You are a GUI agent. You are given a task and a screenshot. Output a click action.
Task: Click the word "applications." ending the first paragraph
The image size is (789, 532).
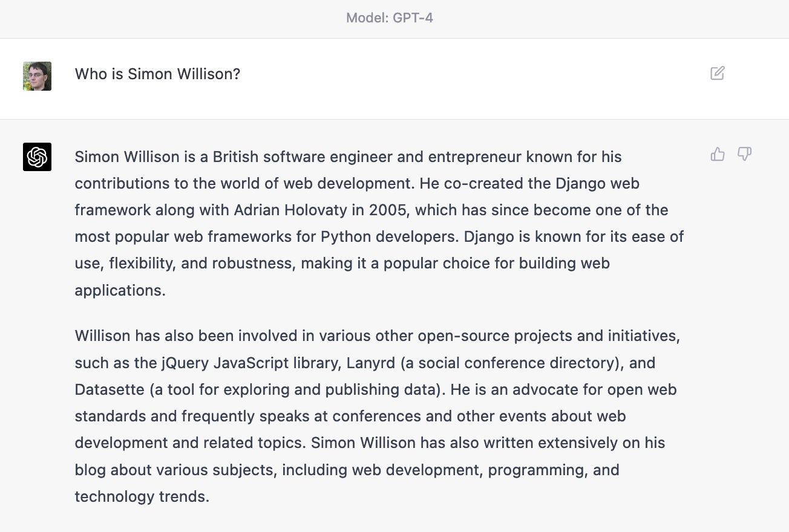click(120, 290)
